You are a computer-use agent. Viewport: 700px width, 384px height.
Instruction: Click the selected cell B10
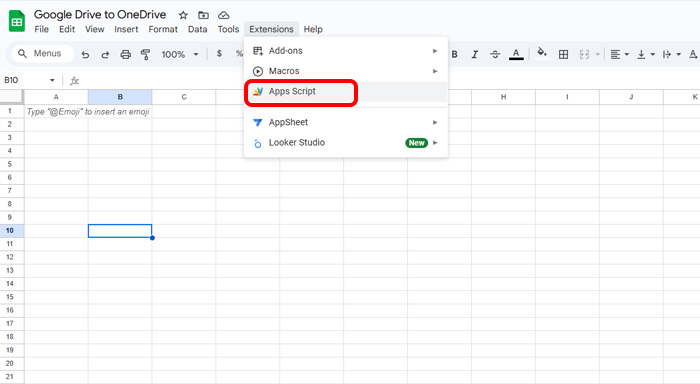(120, 231)
